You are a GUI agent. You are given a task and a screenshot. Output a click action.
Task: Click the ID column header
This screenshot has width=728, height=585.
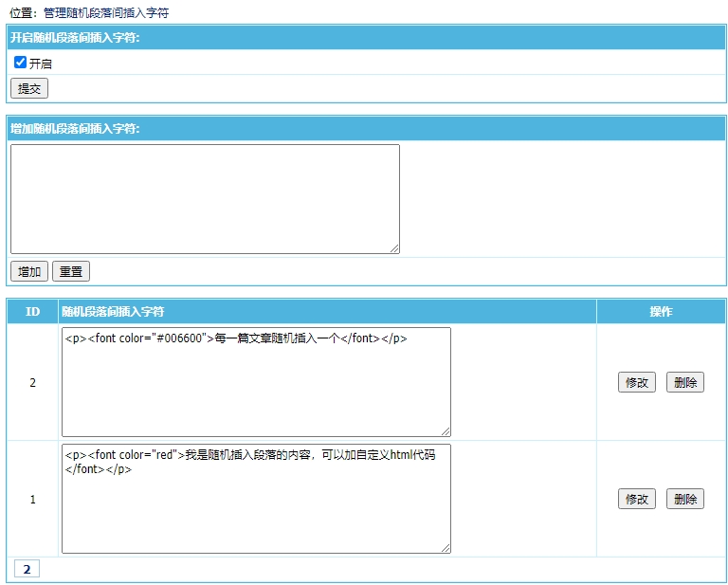32,311
